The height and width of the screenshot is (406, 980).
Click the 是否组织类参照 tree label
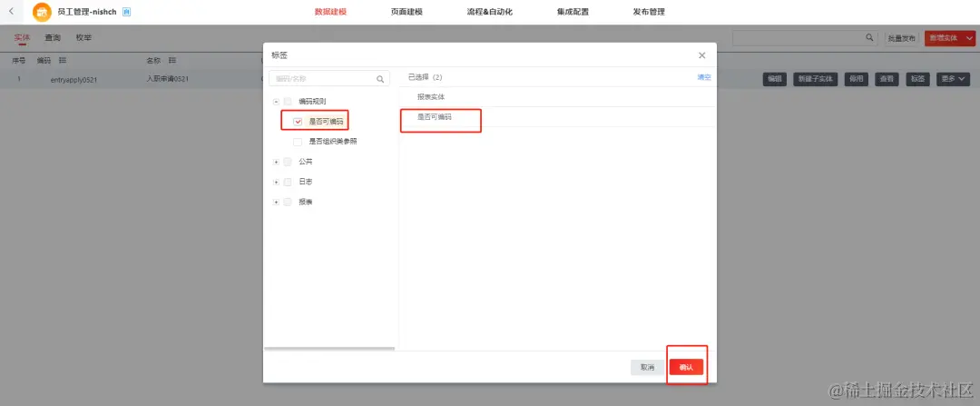pos(333,142)
